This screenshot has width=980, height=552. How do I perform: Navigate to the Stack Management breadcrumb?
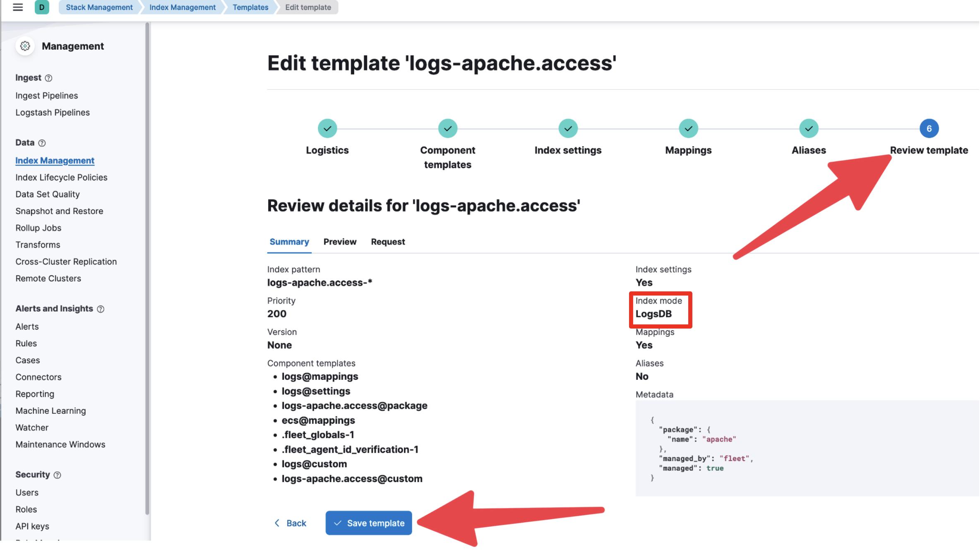point(99,7)
